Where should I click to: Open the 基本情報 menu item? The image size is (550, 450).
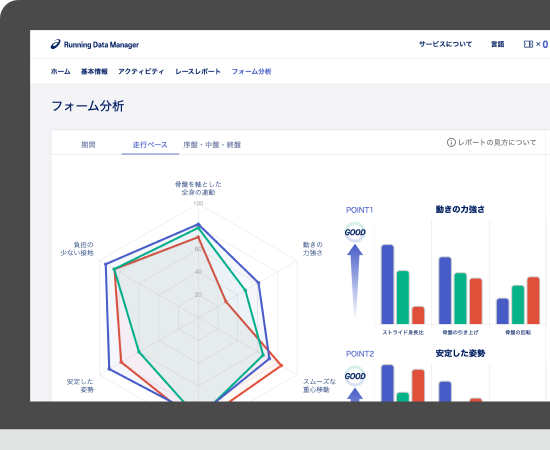94,72
